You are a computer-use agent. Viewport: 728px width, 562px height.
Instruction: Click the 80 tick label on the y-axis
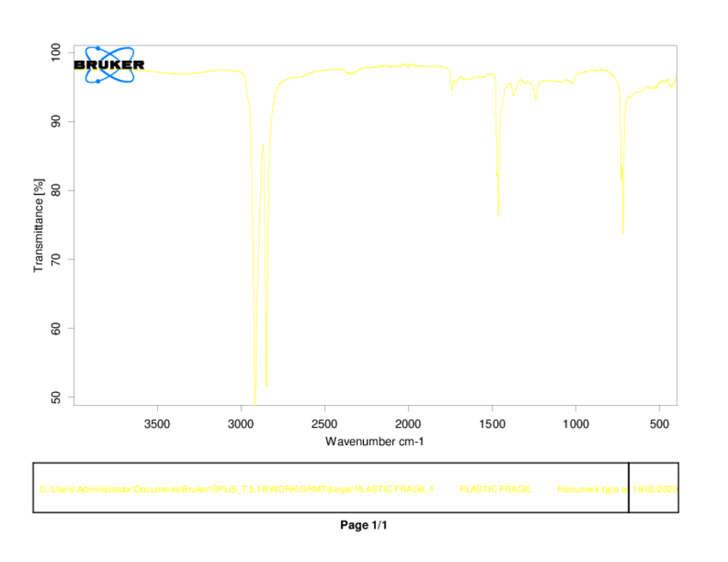55,190
